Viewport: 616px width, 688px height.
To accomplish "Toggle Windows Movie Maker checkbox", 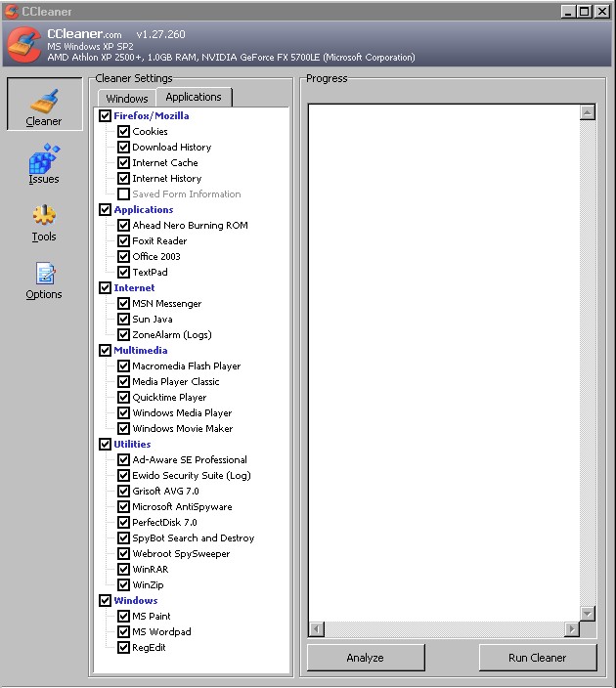I will [x=123, y=428].
